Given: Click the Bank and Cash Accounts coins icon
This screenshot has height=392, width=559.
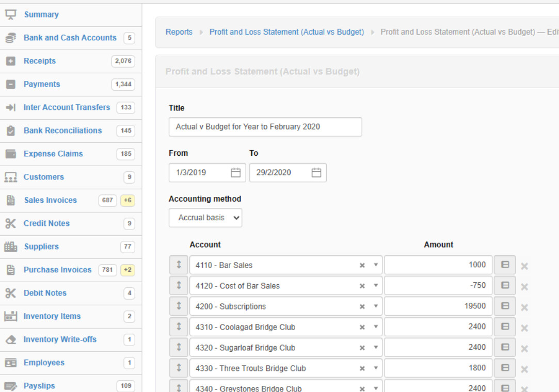Looking at the screenshot, I should click(x=11, y=38).
